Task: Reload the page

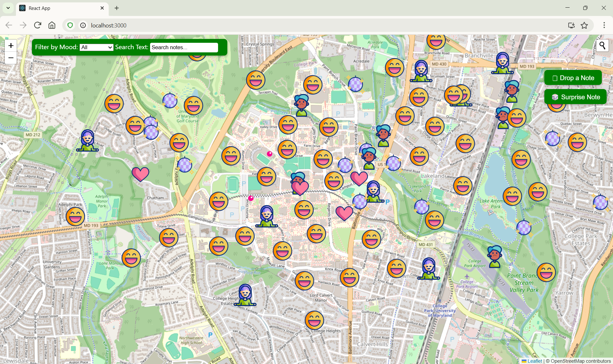Action: click(x=37, y=25)
